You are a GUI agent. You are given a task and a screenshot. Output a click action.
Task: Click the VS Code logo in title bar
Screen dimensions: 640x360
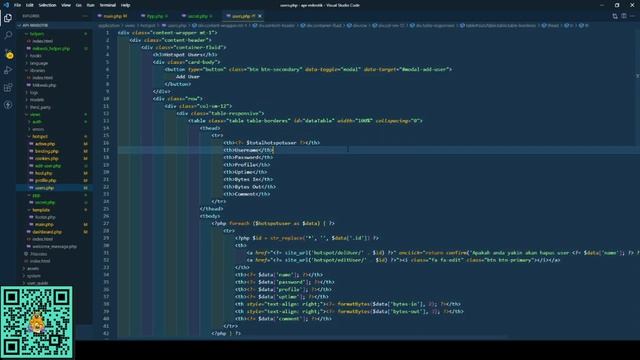point(6,5)
